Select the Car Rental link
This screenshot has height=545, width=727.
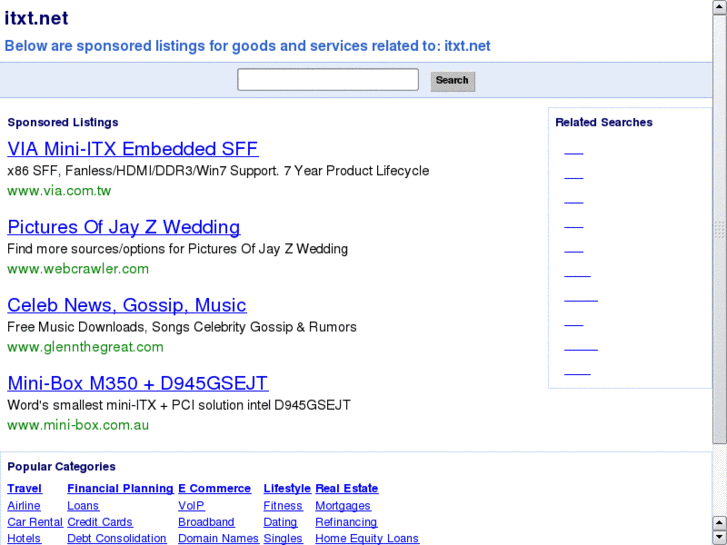pyautogui.click(x=35, y=522)
